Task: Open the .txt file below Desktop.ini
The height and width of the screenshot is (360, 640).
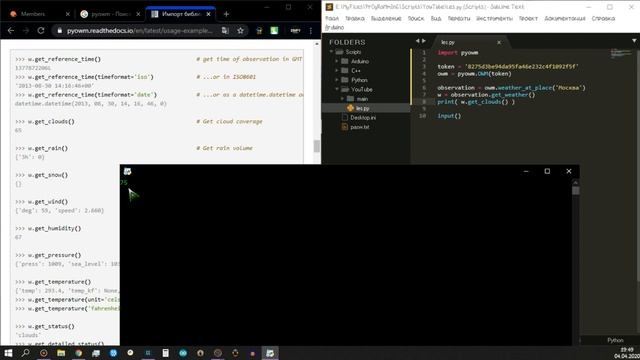Action: [359, 127]
